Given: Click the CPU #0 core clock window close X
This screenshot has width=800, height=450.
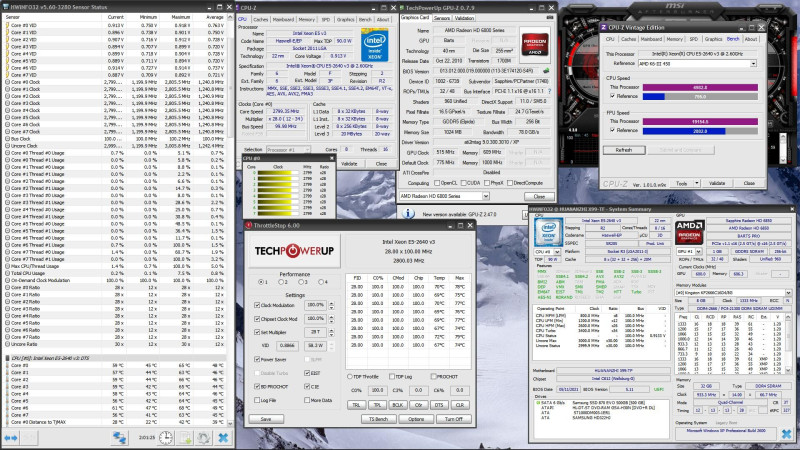Looking at the screenshot, I should 332,158.
